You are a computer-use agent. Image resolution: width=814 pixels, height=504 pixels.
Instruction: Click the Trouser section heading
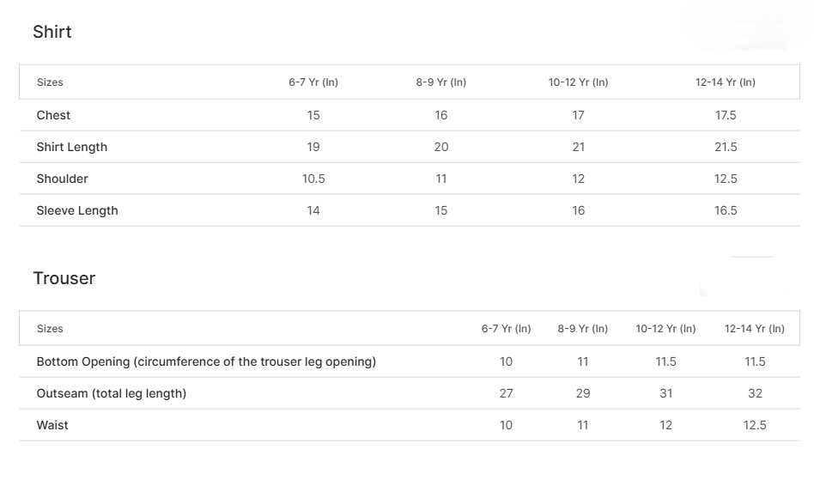[x=64, y=278]
